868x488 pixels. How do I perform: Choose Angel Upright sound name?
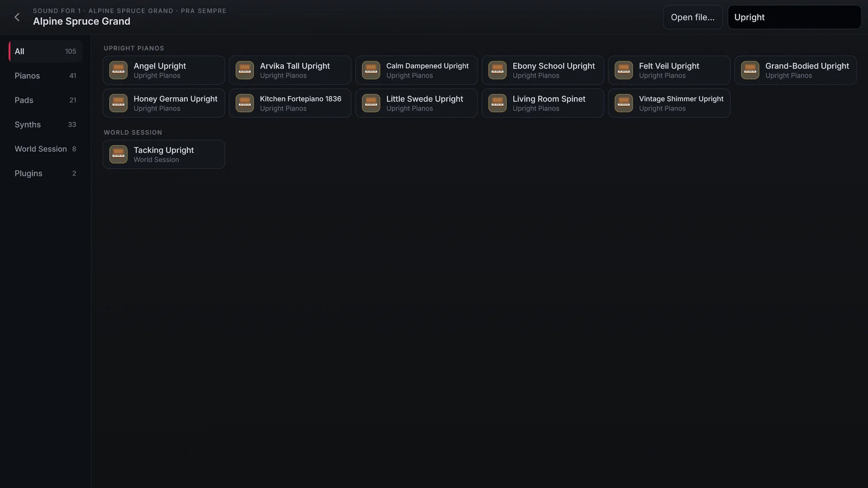coord(160,66)
